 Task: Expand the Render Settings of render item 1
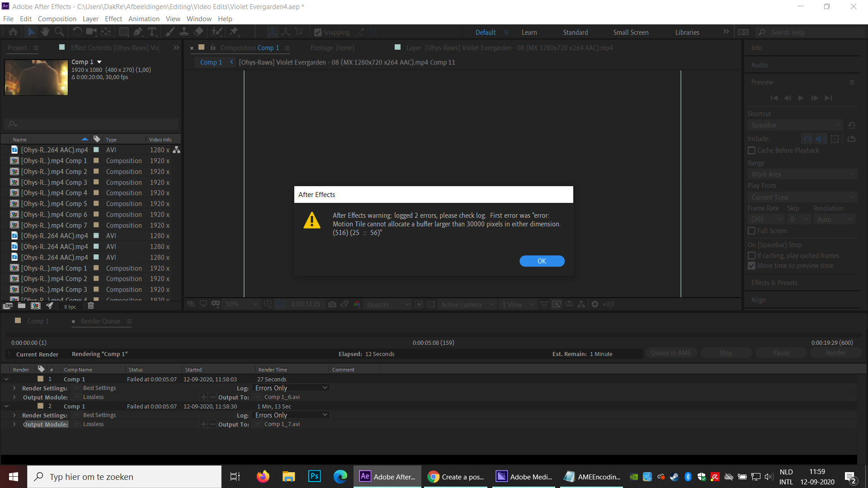[x=15, y=388]
